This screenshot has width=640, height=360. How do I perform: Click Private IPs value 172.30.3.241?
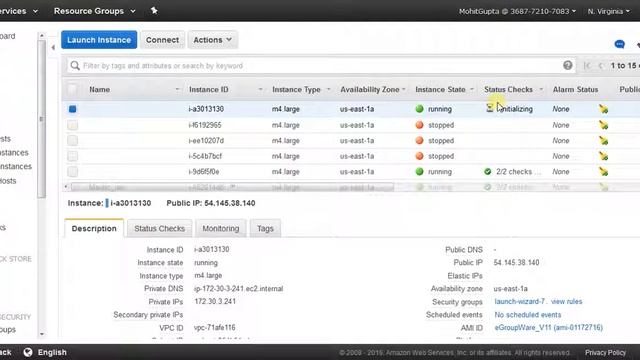point(215,302)
